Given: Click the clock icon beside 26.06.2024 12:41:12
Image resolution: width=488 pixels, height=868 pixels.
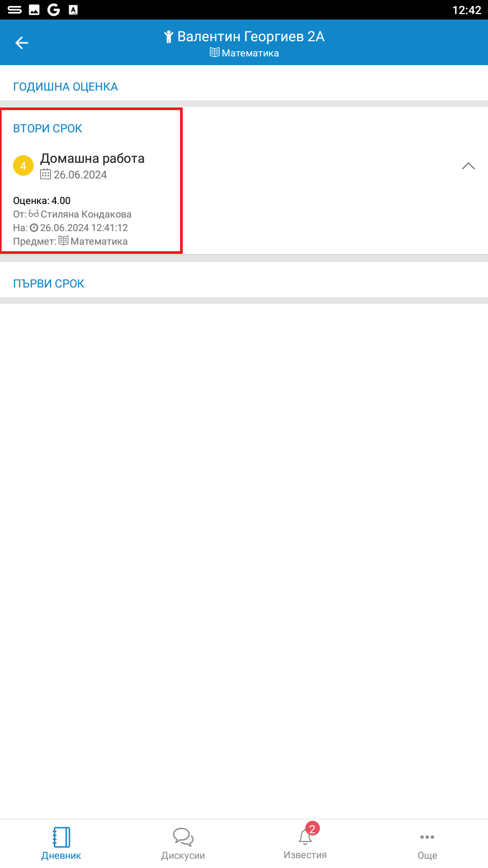Looking at the screenshot, I should click(x=34, y=228).
